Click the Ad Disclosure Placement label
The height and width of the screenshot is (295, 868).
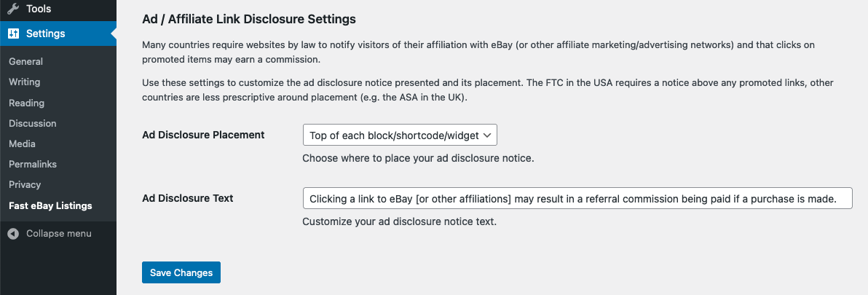pos(203,135)
